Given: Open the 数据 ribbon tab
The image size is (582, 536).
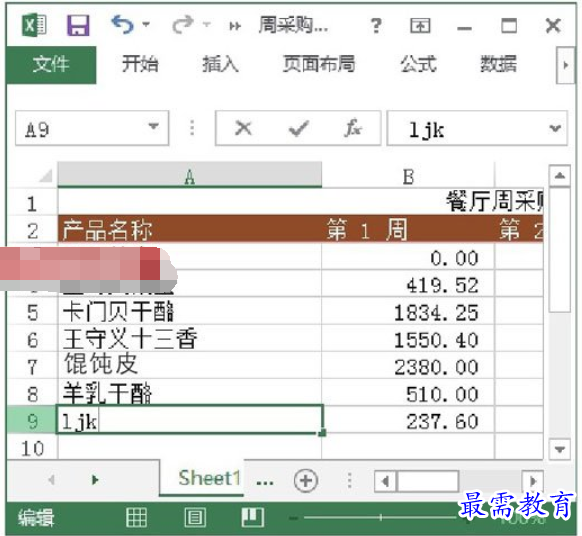Looking at the screenshot, I should [498, 64].
